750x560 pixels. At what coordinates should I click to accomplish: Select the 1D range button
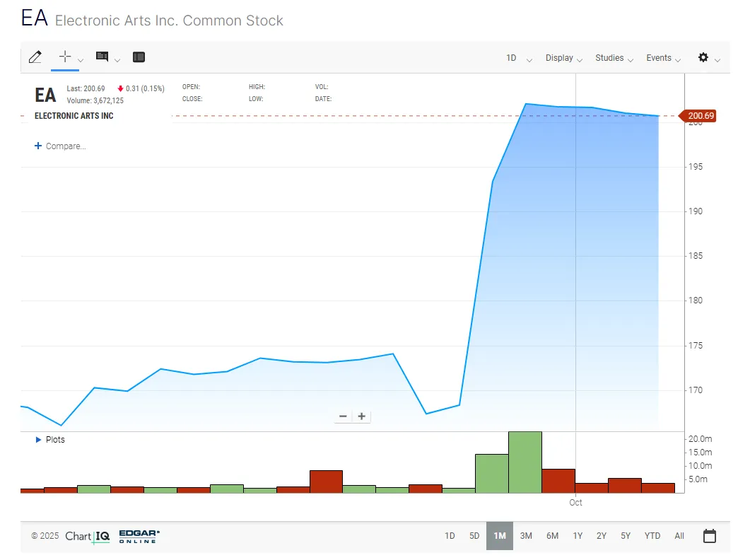[x=450, y=535]
